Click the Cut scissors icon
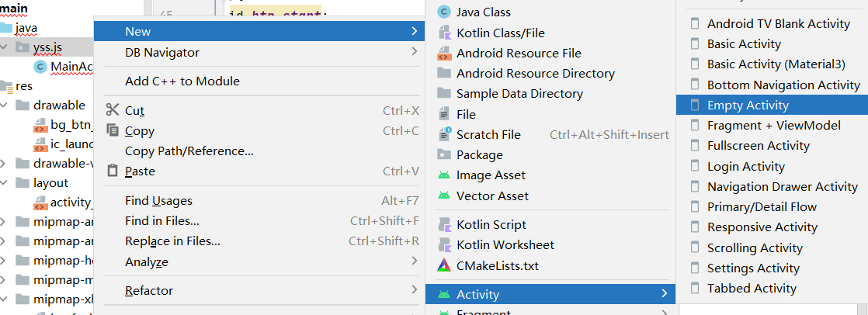The image size is (868, 315). [x=113, y=110]
